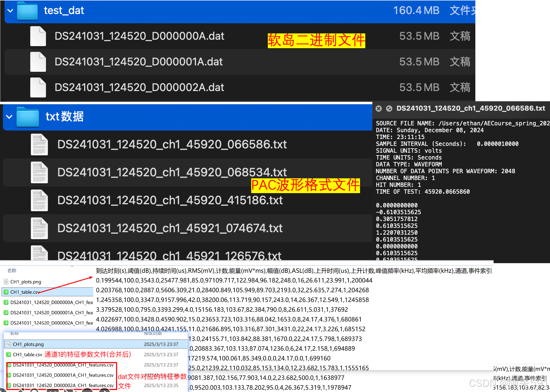Click CH1_table.csv icon in lower list
The height and width of the screenshot is (392, 550).
(9, 355)
